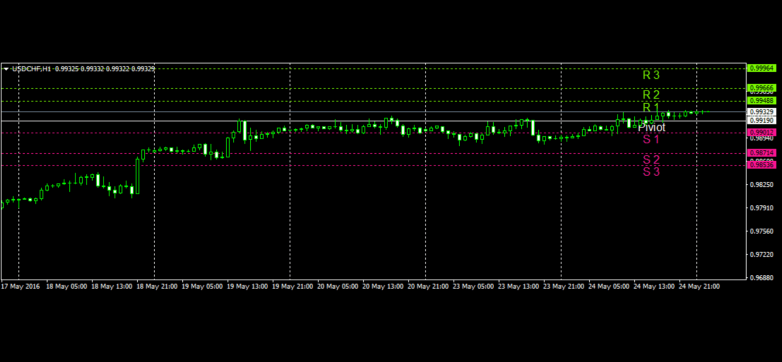Click the 18 May 05:00 time label
This screenshot has width=782, height=362.
(x=66, y=287)
